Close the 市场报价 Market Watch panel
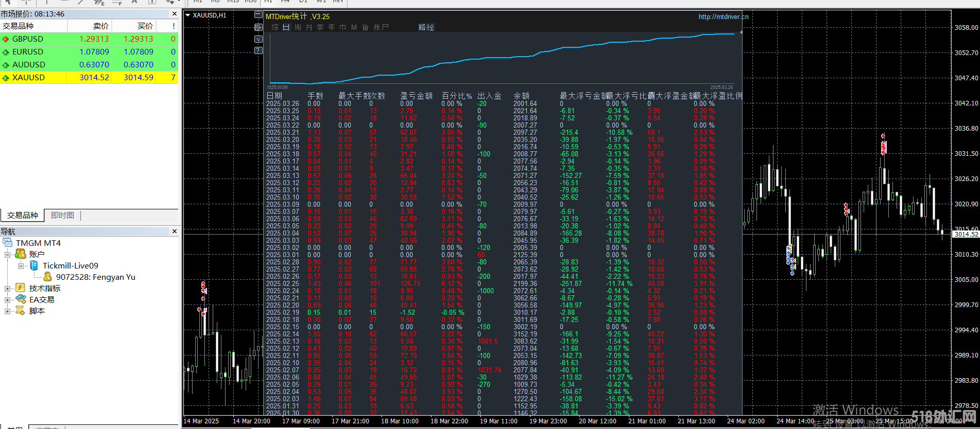 (175, 14)
